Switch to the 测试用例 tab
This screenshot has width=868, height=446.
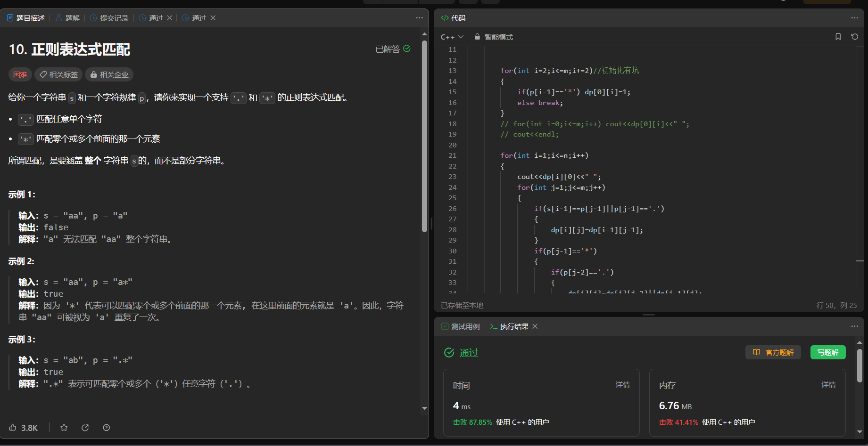tap(461, 326)
